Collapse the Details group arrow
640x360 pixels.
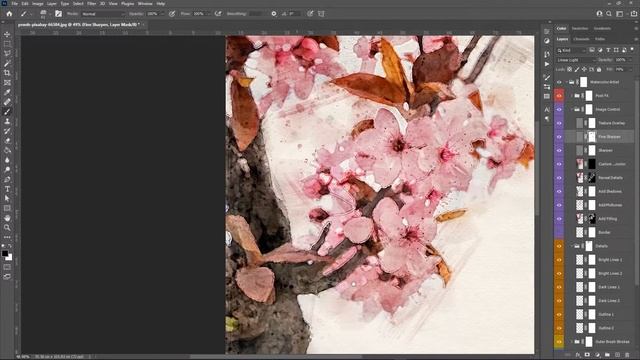[572, 246]
